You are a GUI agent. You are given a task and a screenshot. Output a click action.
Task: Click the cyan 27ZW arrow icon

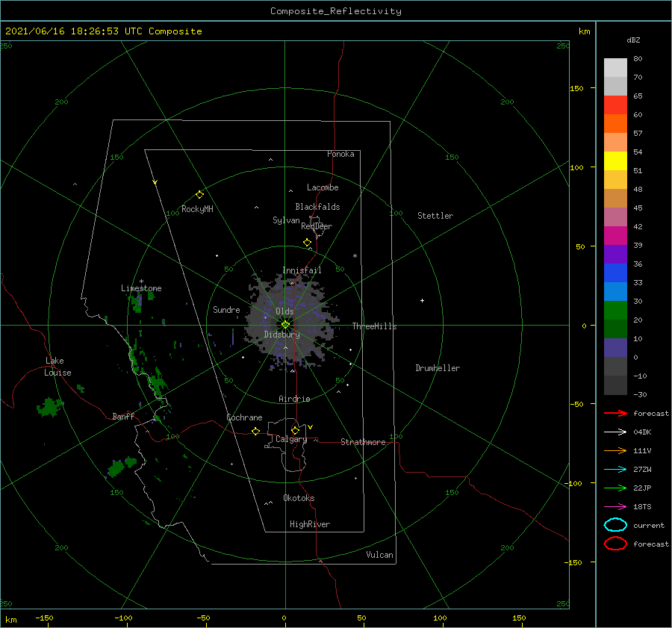(x=615, y=470)
